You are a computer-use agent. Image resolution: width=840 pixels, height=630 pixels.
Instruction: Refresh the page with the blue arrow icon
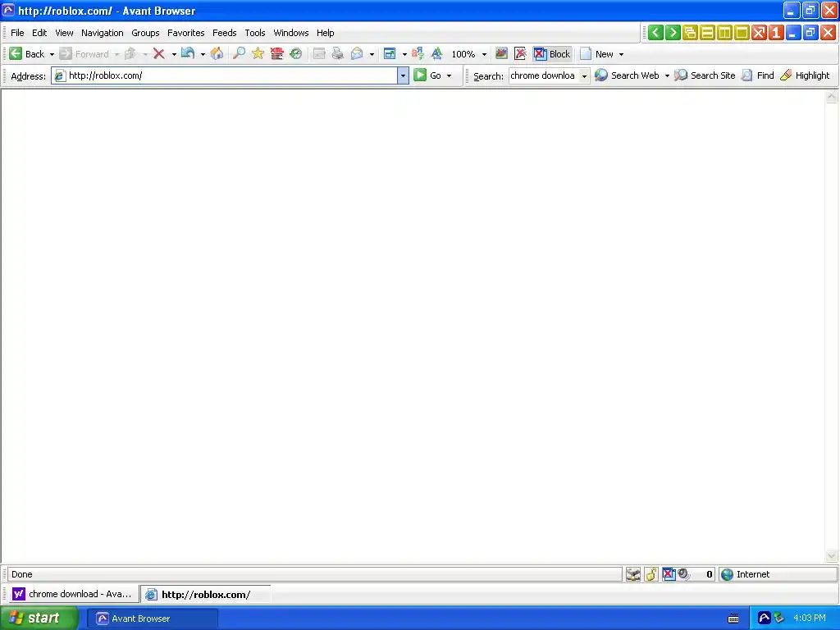[188, 53]
